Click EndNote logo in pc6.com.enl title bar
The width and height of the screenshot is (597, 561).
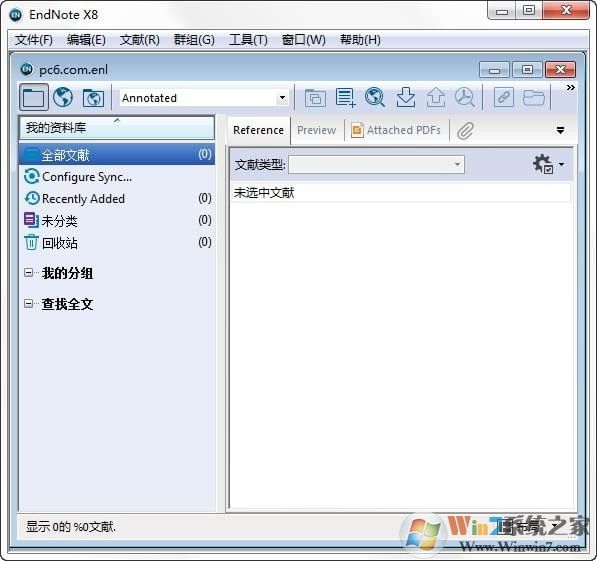27,69
